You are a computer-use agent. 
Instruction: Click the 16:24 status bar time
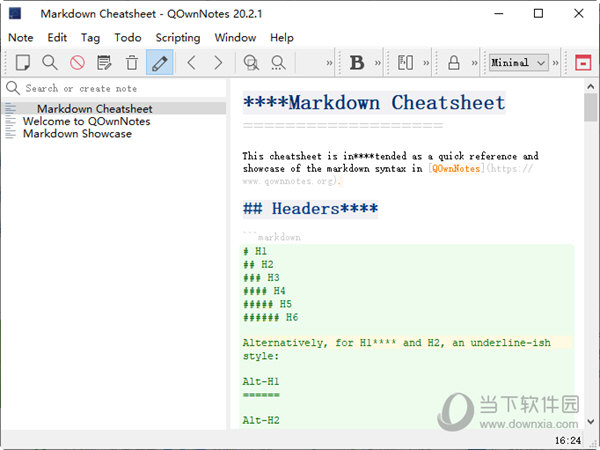point(568,440)
